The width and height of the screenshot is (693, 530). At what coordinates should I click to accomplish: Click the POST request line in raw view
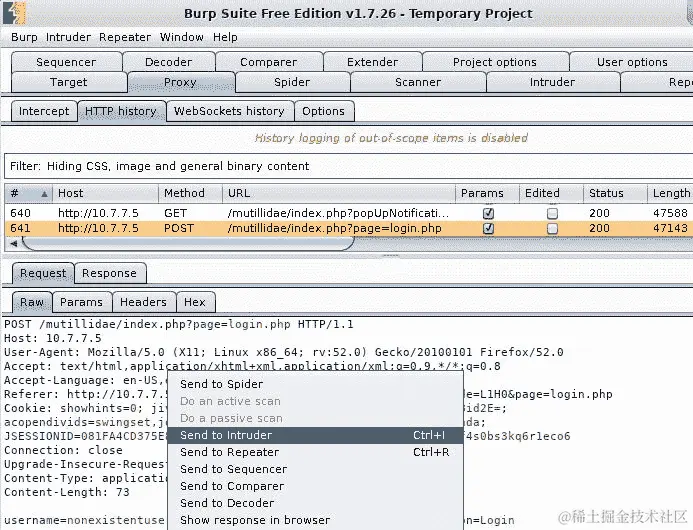(x=179, y=324)
